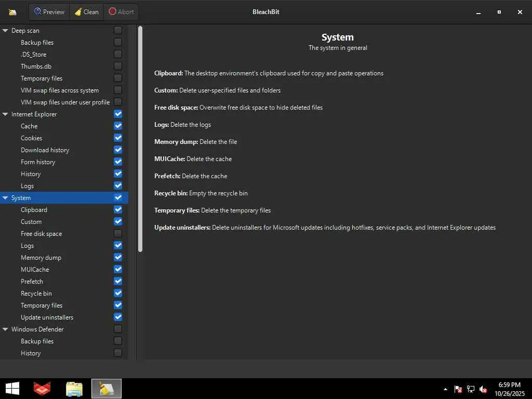Uncheck Internet Explorer Cache
532x399 pixels.
118,126
